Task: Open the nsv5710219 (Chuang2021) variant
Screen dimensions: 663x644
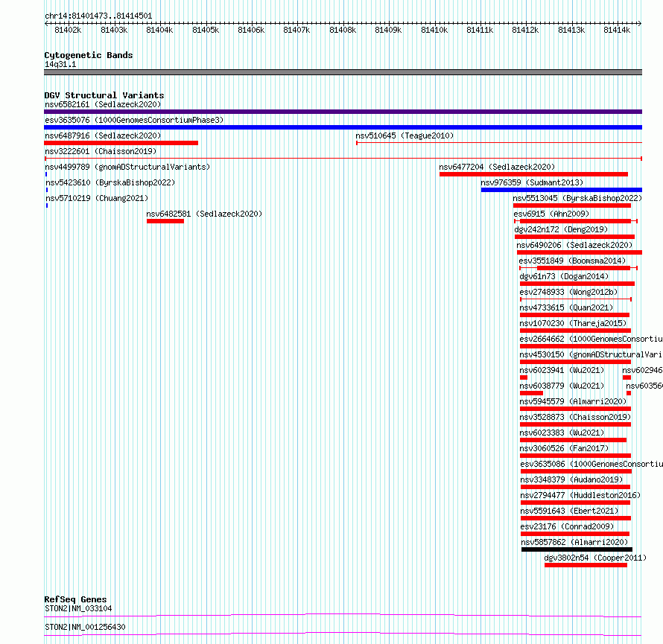Action: pos(97,198)
